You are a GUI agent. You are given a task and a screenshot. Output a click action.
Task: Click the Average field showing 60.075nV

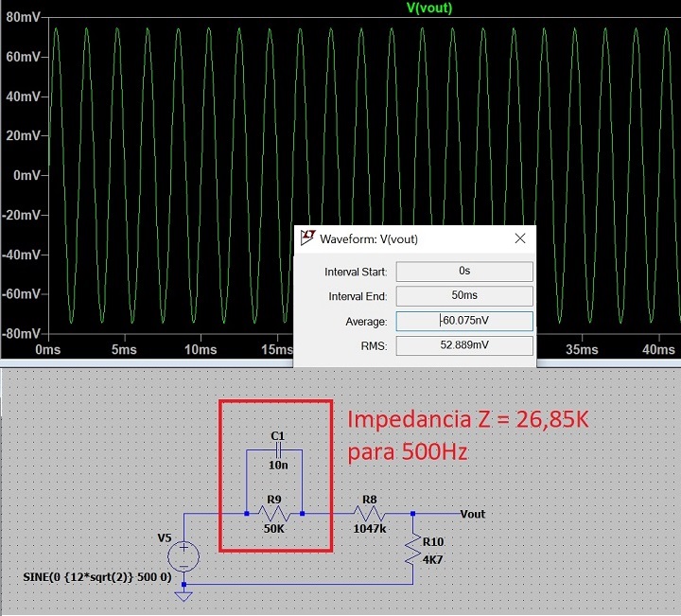coord(464,321)
